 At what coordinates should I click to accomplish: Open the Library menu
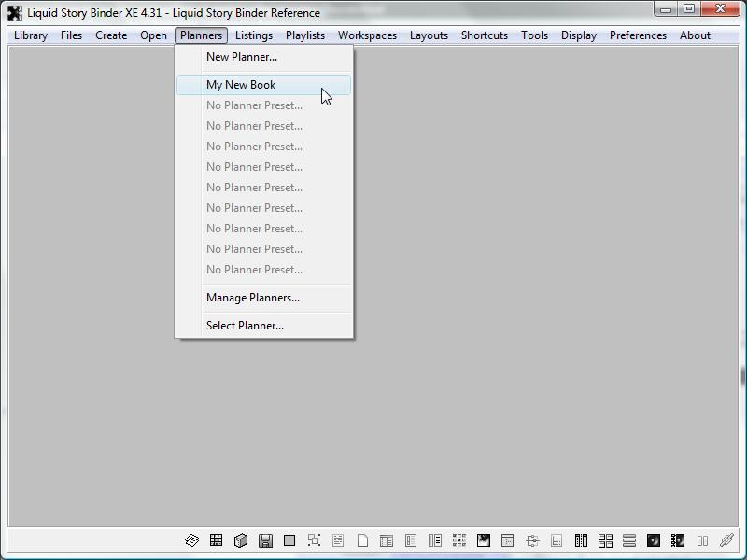[x=31, y=35]
